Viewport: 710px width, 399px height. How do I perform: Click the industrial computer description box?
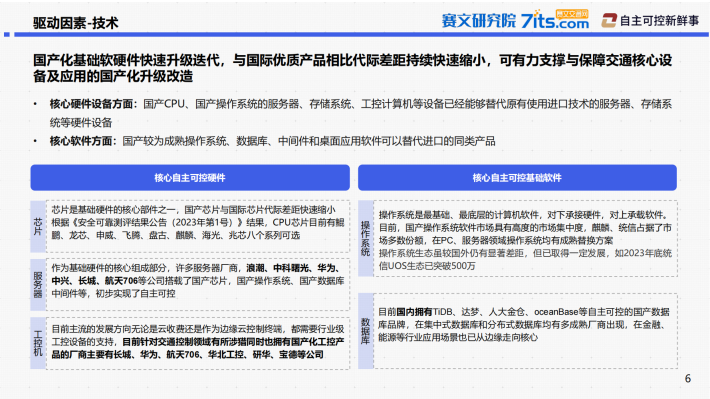[198, 343]
